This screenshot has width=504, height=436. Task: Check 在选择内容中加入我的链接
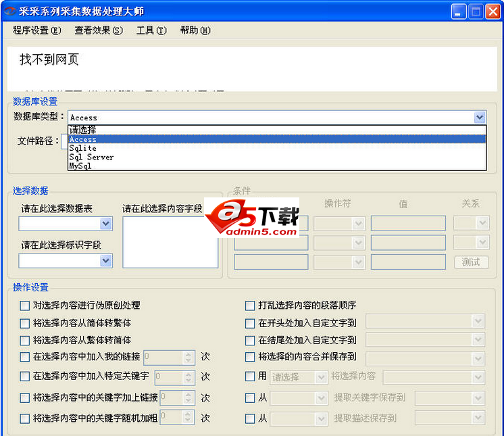25,357
